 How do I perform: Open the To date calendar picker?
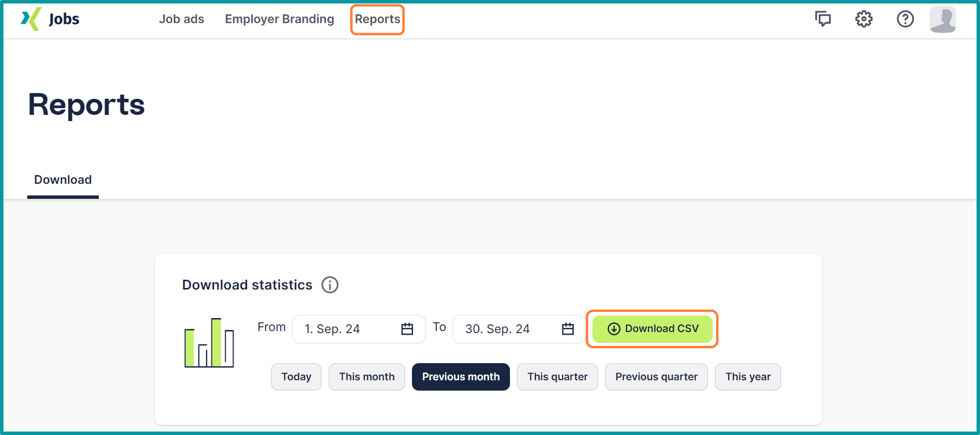point(568,329)
